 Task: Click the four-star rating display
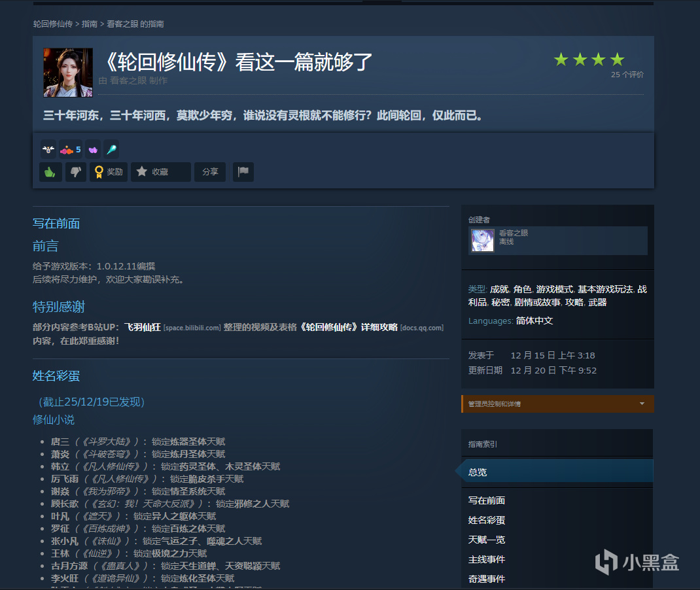point(589,60)
